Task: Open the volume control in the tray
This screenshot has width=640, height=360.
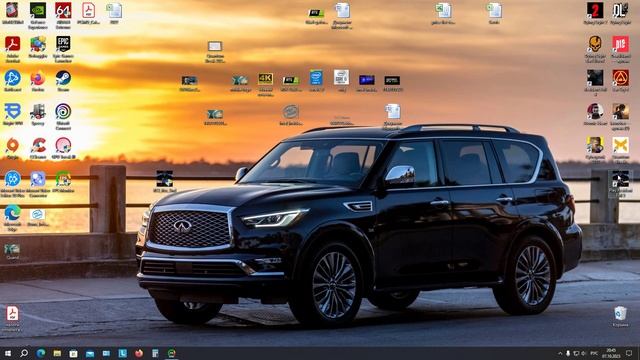Action: [584, 353]
